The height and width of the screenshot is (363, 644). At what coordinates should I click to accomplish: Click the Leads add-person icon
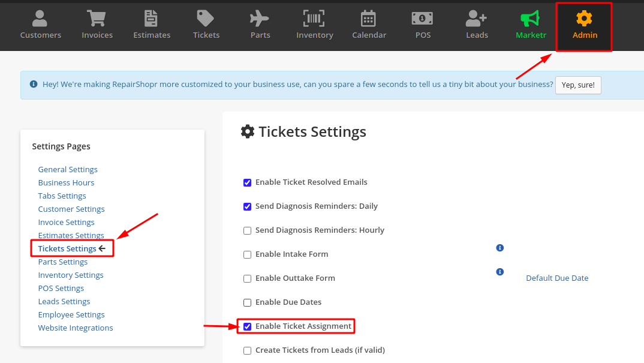pyautogui.click(x=476, y=19)
